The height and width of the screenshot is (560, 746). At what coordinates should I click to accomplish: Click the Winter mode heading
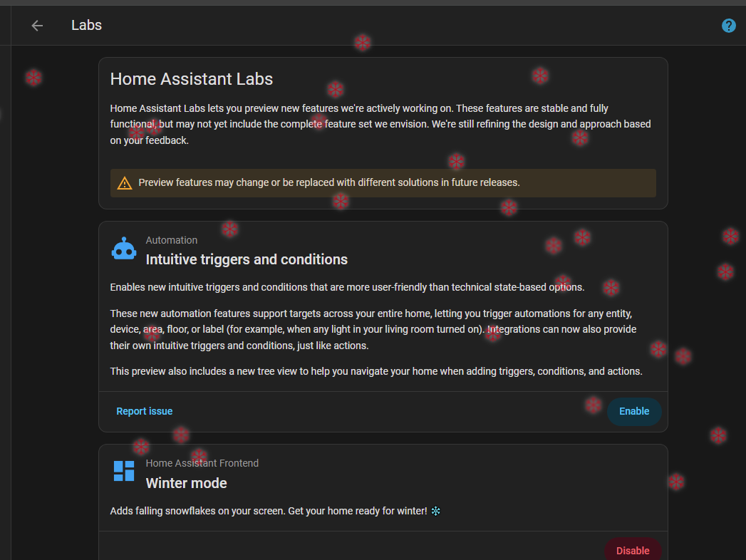186,483
